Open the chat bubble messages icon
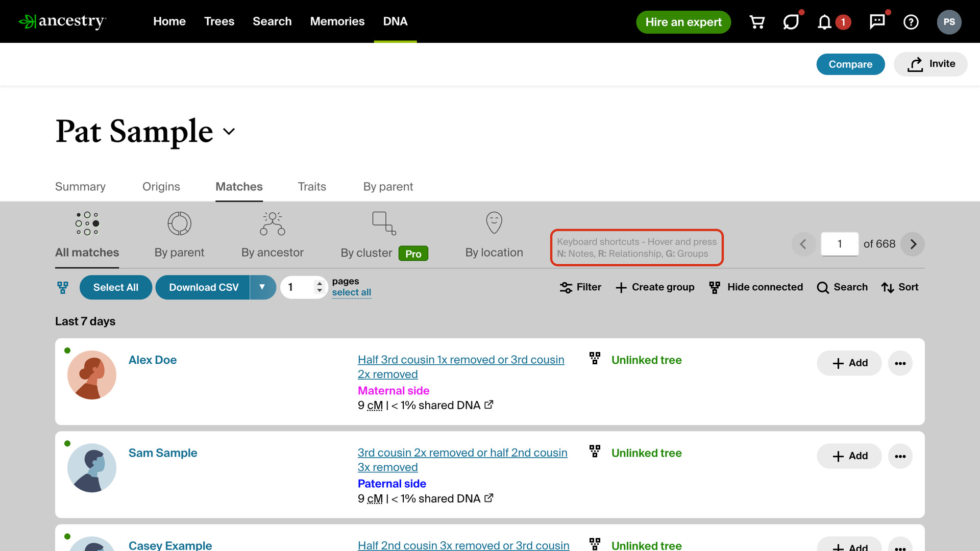The width and height of the screenshot is (980, 551). [791, 22]
